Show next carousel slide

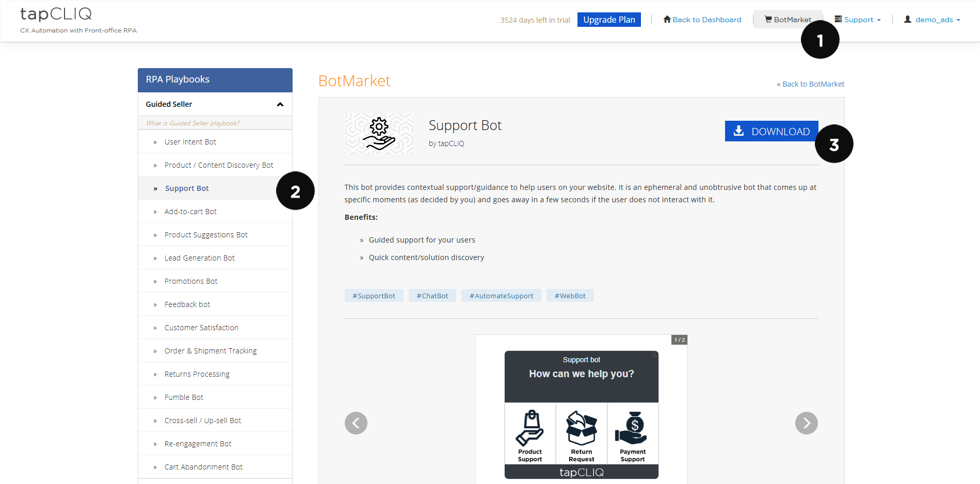click(807, 423)
